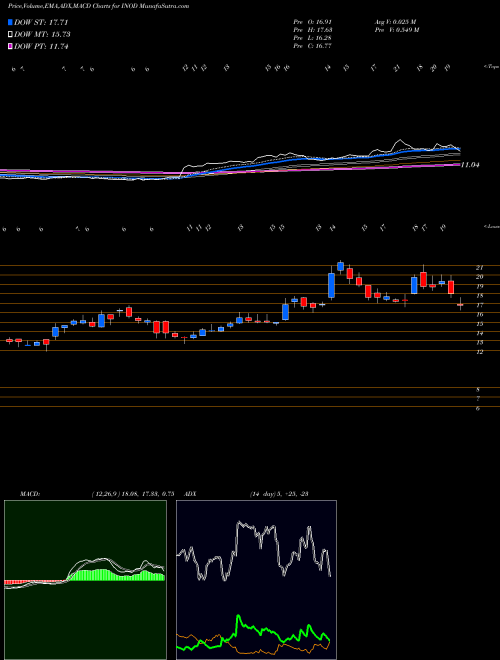
Task: Click the blue short-term EMA line end
Action: coord(458,149)
